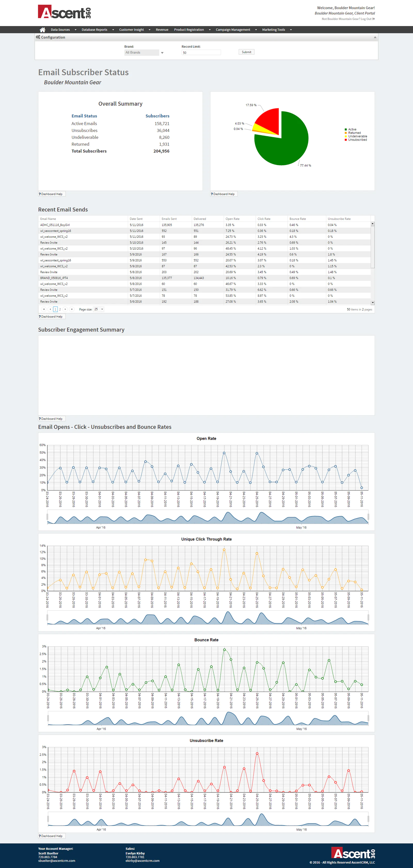This screenshot has height=868, width=413.
Task: Sort table by Open Rate column
Action: [x=233, y=219]
